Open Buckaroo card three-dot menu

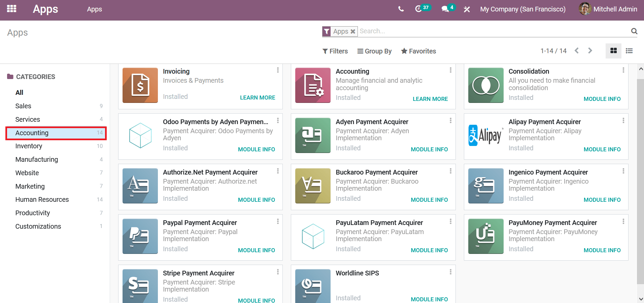(450, 171)
